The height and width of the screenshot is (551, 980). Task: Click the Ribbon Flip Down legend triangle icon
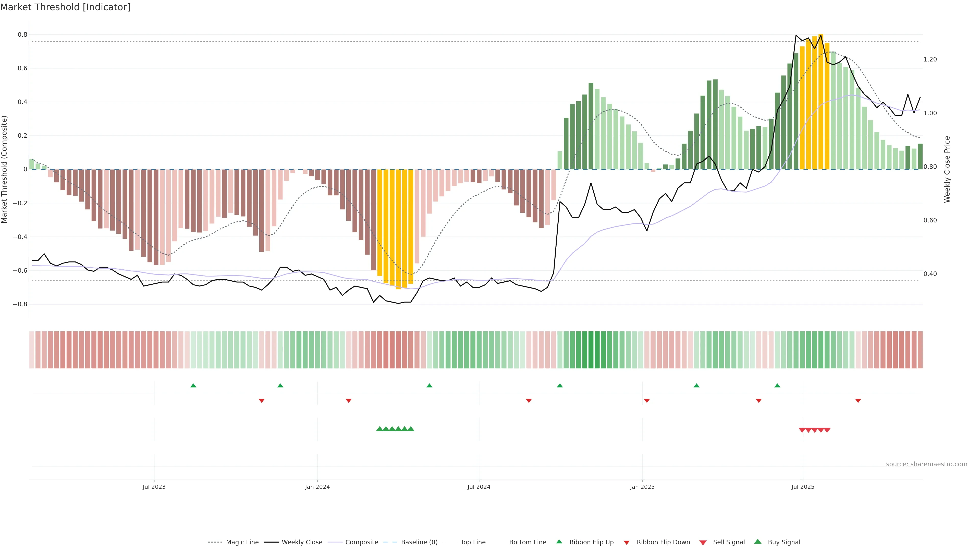coord(627,542)
